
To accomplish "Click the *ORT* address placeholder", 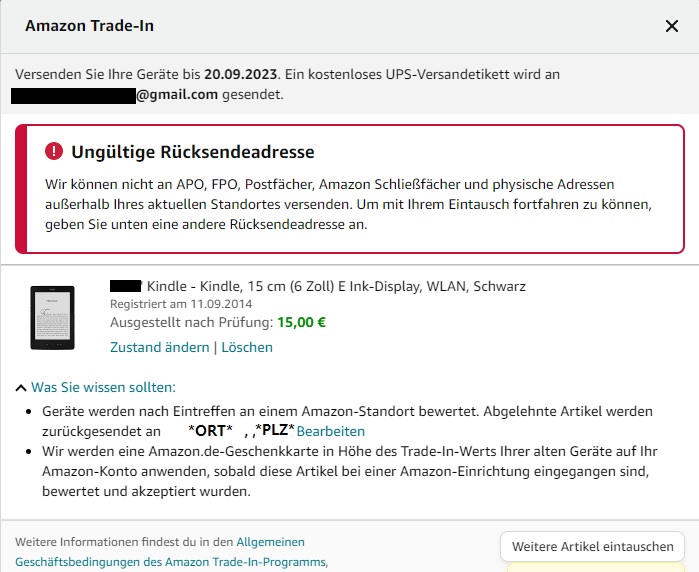I will 210,431.
